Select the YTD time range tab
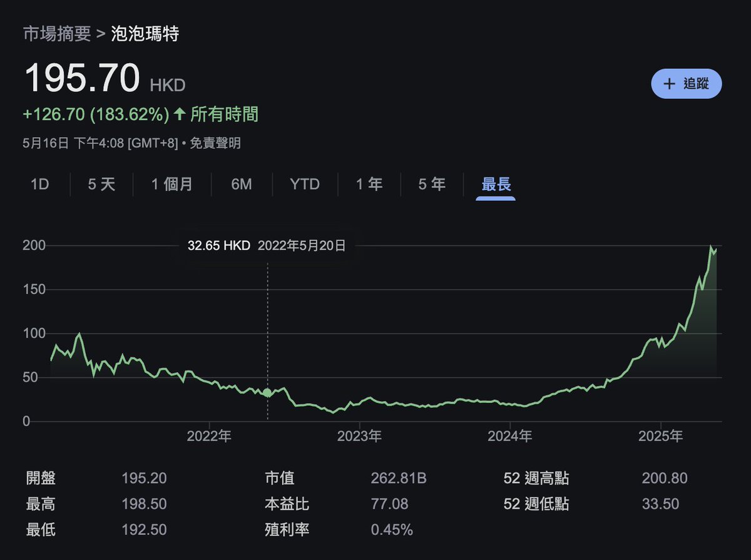Viewport: 751px width, 560px height. 305,185
